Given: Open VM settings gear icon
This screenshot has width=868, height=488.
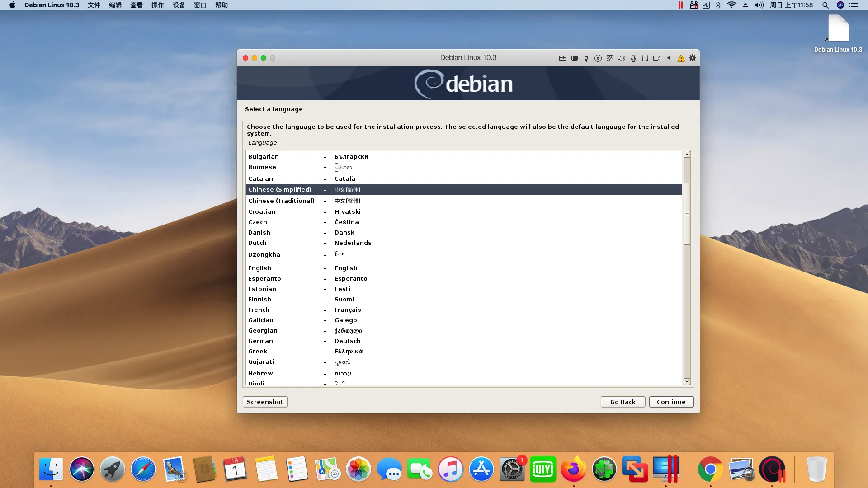Looking at the screenshot, I should pos(693,58).
